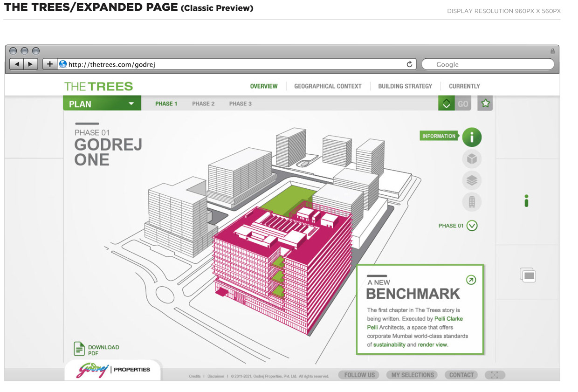
Task: Open the Credits footer link
Action: tap(195, 376)
